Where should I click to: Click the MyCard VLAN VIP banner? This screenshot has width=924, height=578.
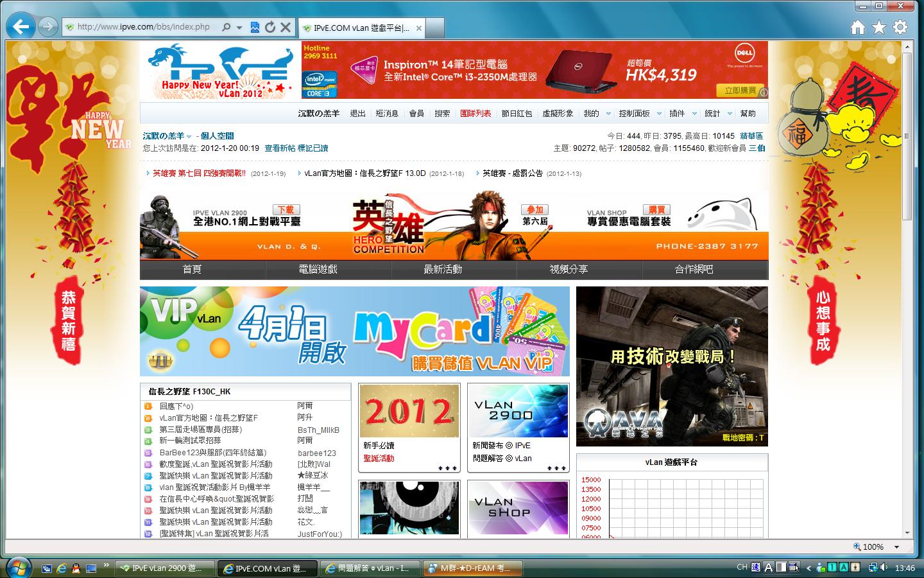click(354, 331)
